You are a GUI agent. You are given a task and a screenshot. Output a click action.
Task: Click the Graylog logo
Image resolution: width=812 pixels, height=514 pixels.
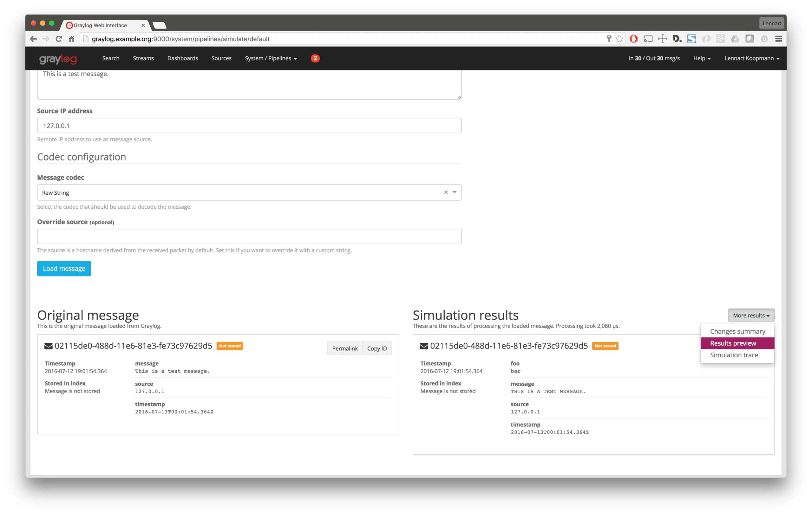coord(58,59)
